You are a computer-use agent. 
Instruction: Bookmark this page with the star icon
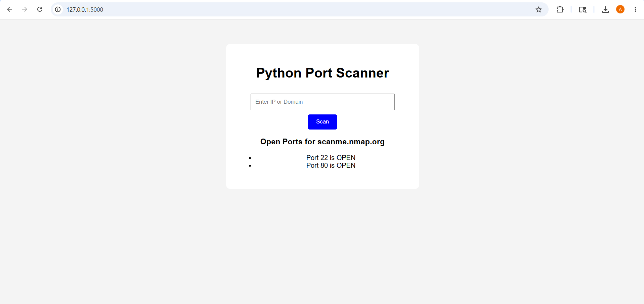539,9
